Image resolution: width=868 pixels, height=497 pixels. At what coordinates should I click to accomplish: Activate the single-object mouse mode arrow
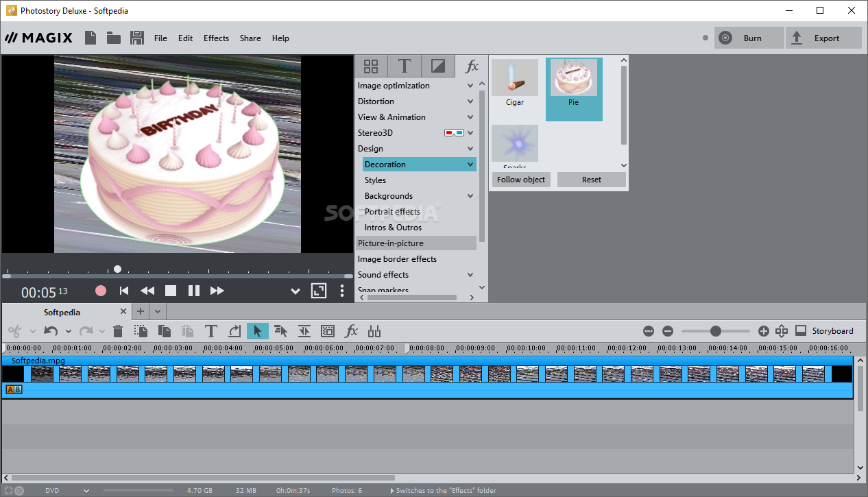pos(258,331)
